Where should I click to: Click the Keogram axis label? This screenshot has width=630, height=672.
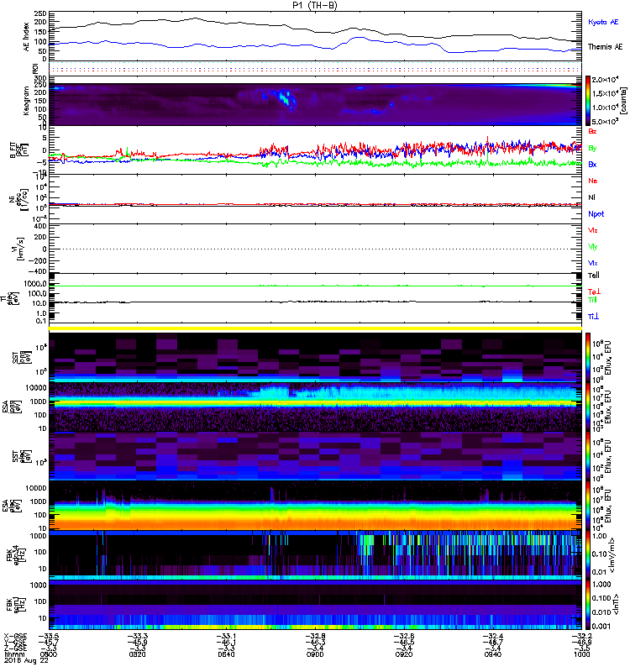26,100
